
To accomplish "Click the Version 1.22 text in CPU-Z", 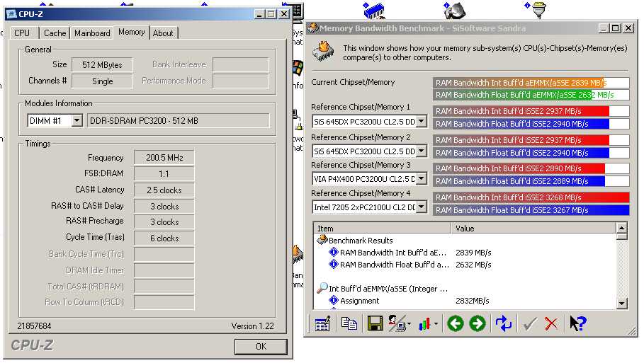I will point(252,326).
